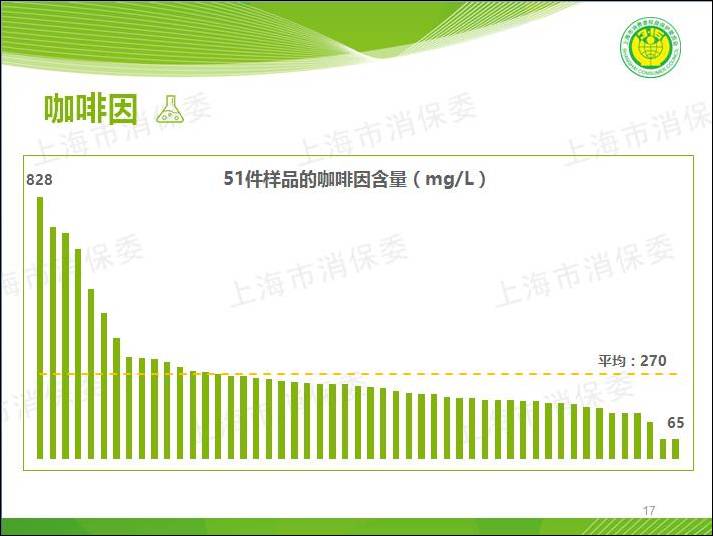Click the 平均：270 average label
Screen dimensions: 713x536
(x=632, y=361)
